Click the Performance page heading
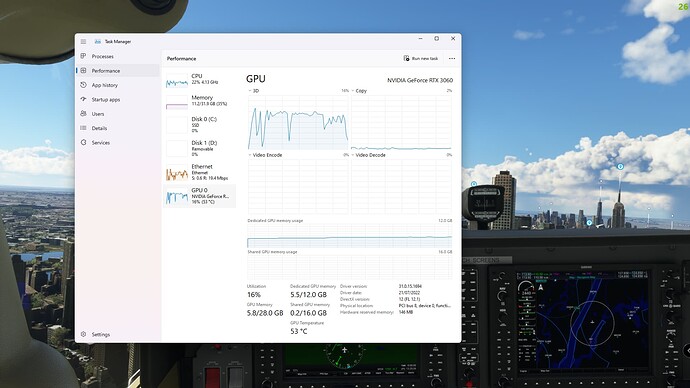 click(x=181, y=59)
